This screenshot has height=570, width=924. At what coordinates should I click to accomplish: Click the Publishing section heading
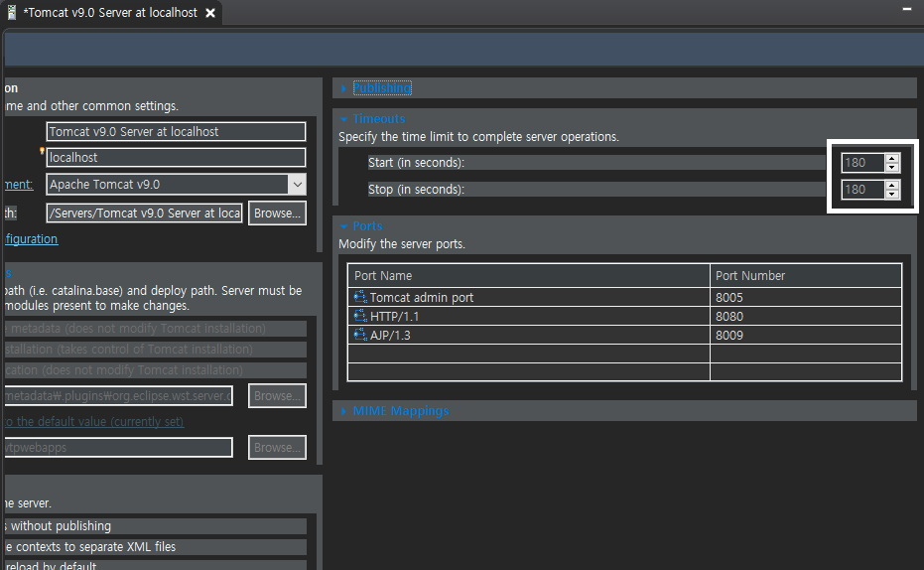tap(382, 87)
